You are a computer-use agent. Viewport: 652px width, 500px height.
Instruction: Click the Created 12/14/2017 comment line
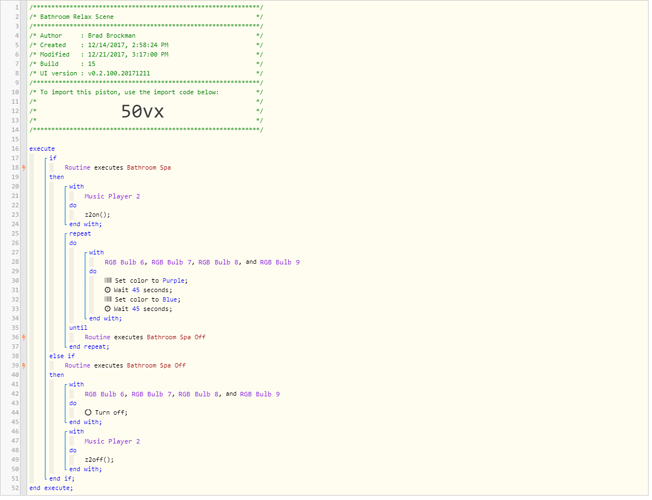(146, 45)
